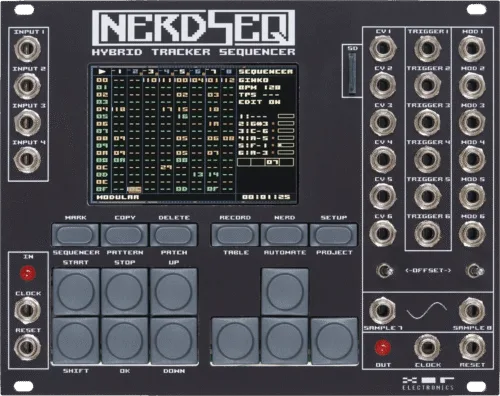The height and width of the screenshot is (396, 500).
Task: Click "BPM 120" on the display
Action: [260, 87]
